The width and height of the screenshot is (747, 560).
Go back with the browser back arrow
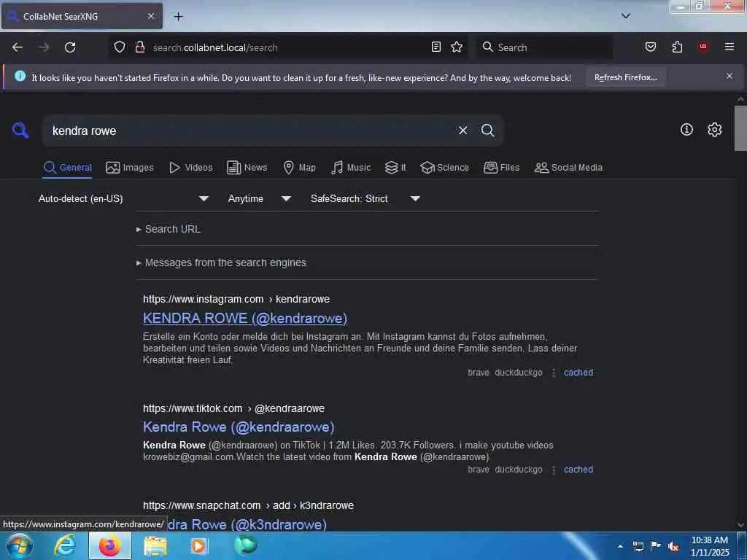click(x=18, y=47)
